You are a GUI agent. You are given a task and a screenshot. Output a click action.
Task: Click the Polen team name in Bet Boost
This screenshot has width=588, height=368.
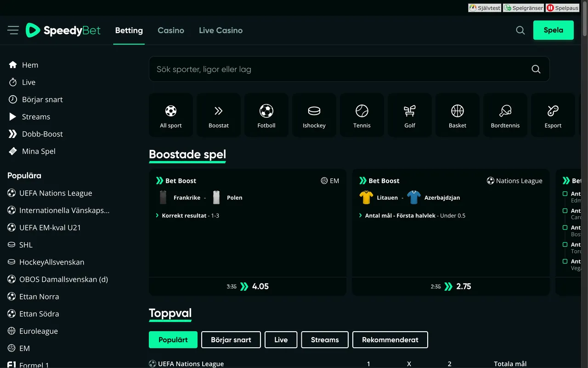tap(235, 198)
